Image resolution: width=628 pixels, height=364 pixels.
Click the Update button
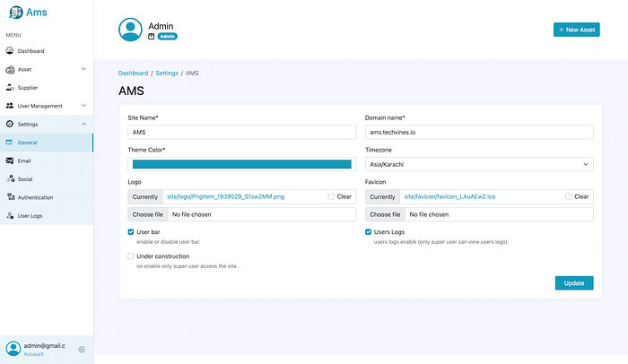tap(574, 283)
